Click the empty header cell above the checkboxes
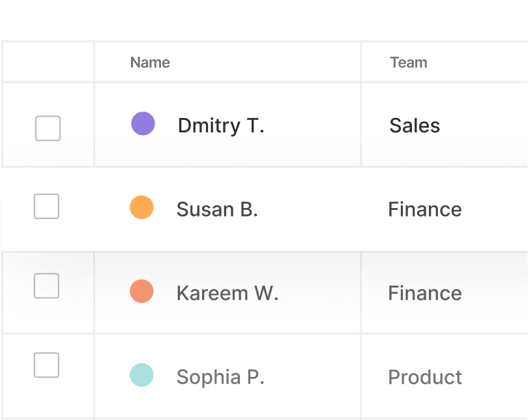The width and height of the screenshot is (528, 420). click(48, 63)
